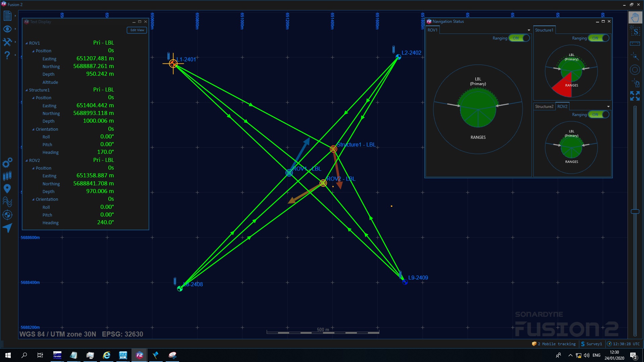Screen dimensions: 644x362
Task: Click the Edit View button
Action: click(137, 30)
